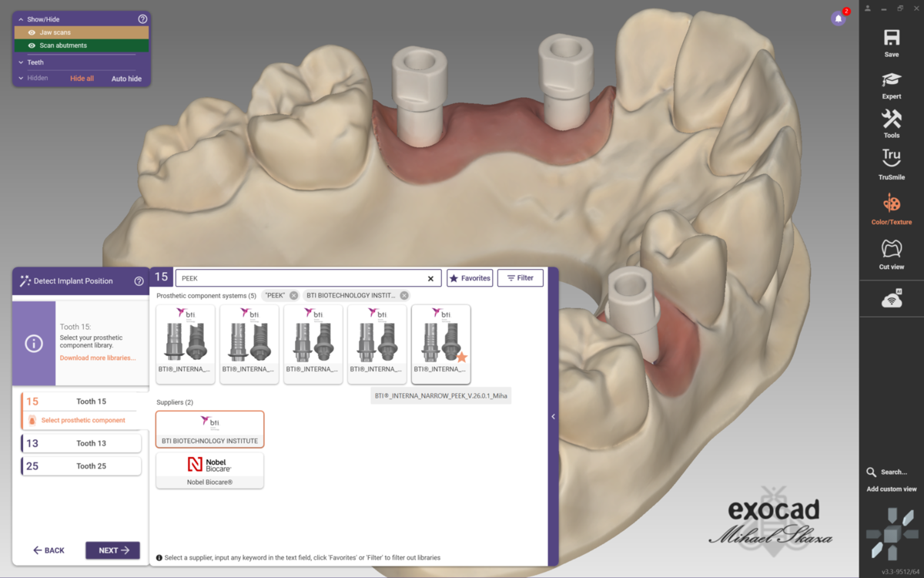
Task: Open TruSmile rendering
Action: tap(892, 158)
